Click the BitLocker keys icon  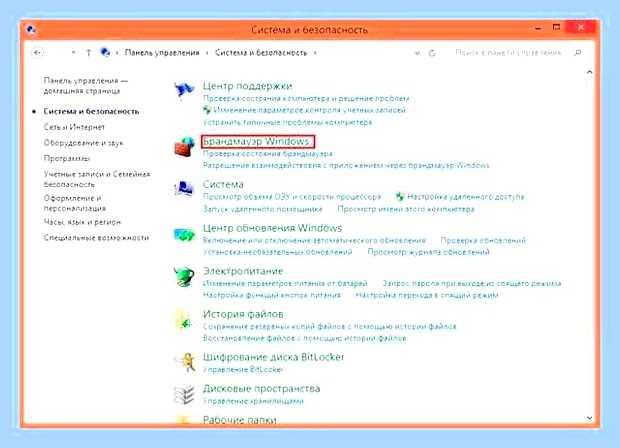(x=185, y=362)
